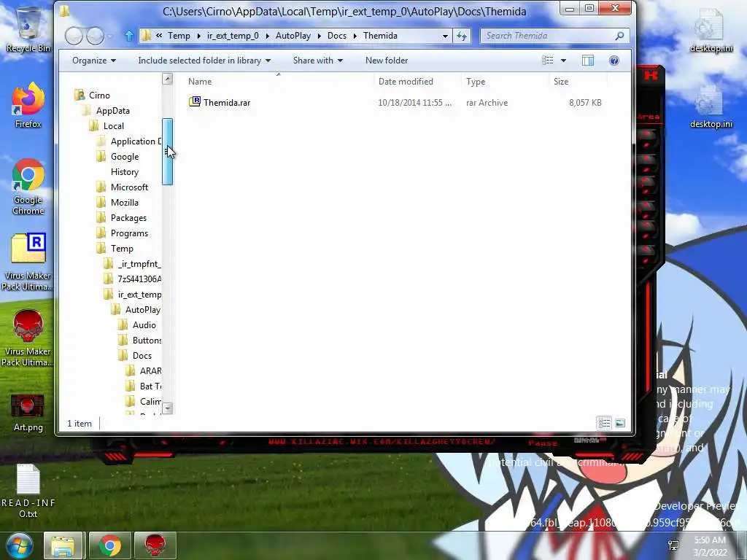Select the upper desktop.ini file icon
The height and width of the screenshot is (560, 747).
(711, 29)
